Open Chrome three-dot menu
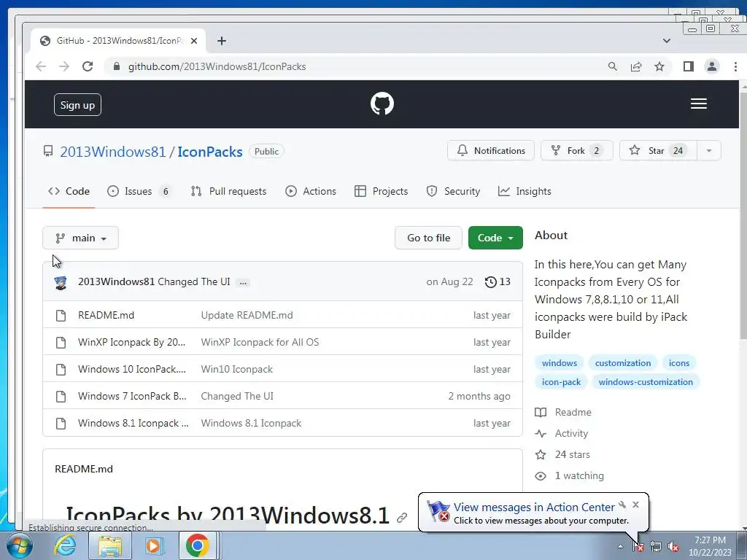 pyautogui.click(x=735, y=66)
